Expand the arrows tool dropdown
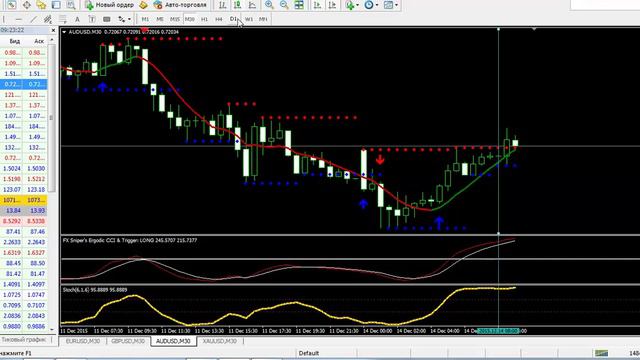This screenshot has width=640, height=360. point(129,19)
